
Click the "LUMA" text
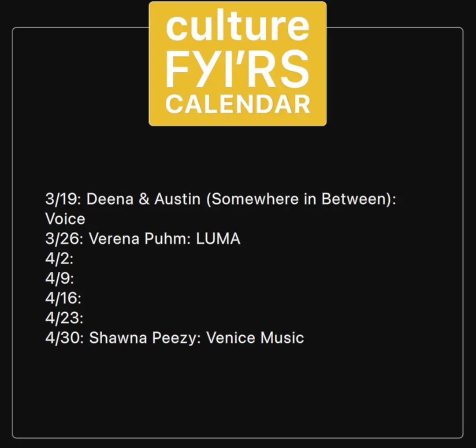[x=218, y=239]
